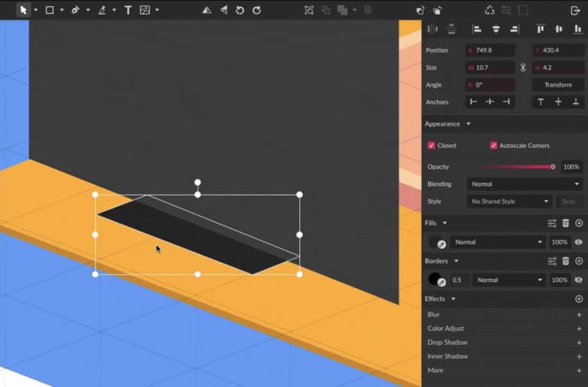Screen dimensions: 588x387
Task: Select the Pointer tool in the toolbar
Action: coord(23,10)
